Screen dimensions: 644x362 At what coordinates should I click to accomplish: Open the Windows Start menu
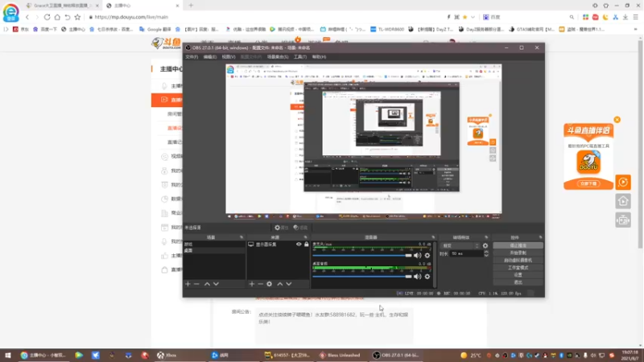tap(8, 356)
